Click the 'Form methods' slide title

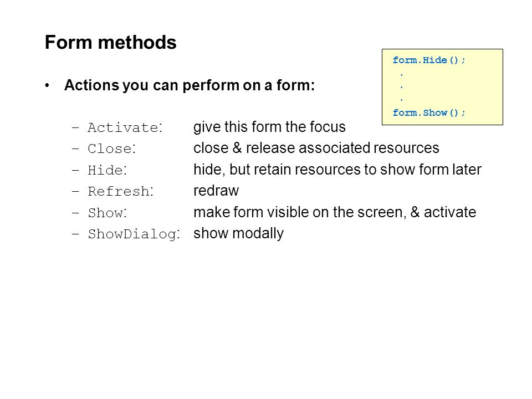point(111,43)
